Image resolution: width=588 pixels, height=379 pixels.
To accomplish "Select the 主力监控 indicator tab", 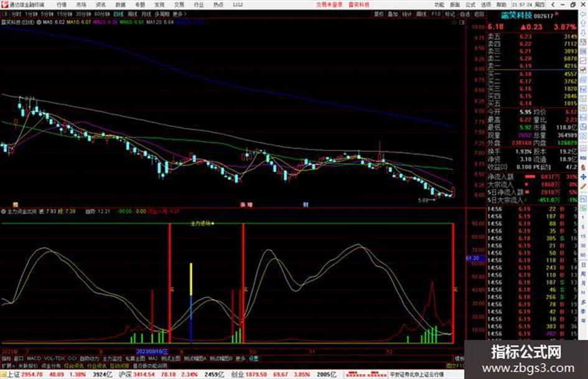I will (112, 358).
